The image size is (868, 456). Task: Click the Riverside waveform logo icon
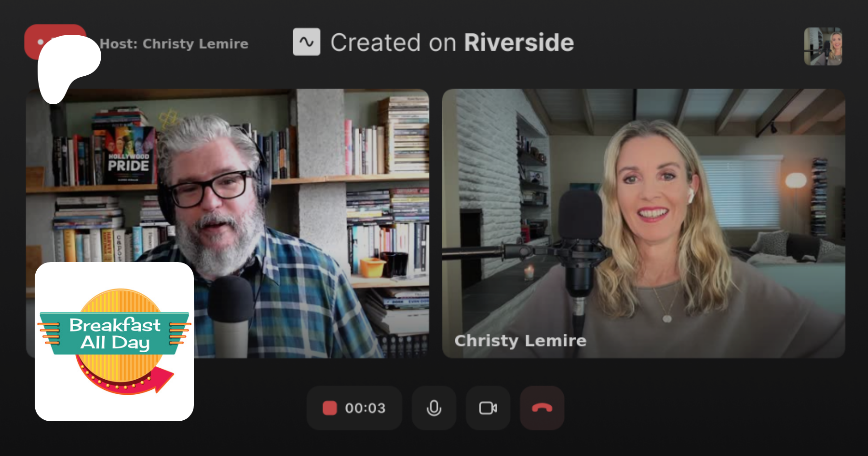[306, 42]
